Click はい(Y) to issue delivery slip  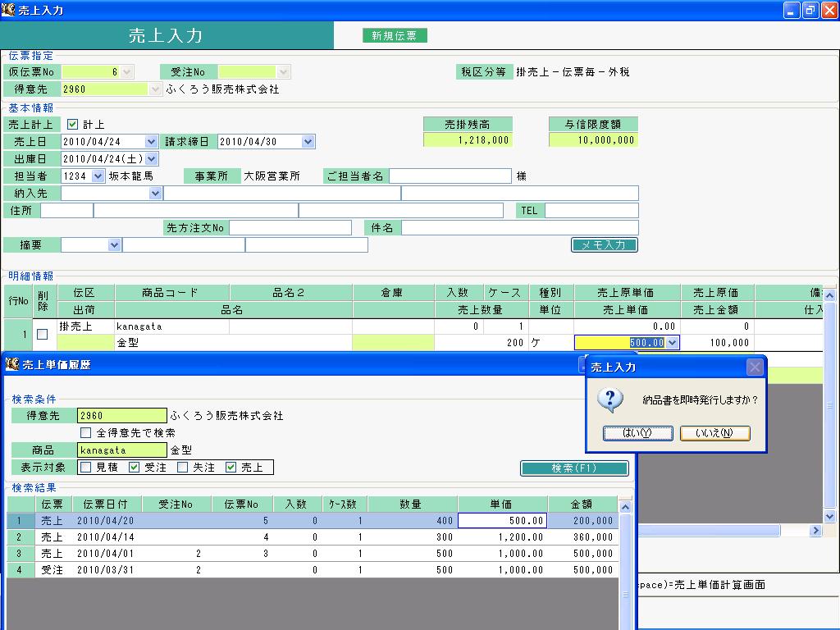pyautogui.click(x=637, y=433)
